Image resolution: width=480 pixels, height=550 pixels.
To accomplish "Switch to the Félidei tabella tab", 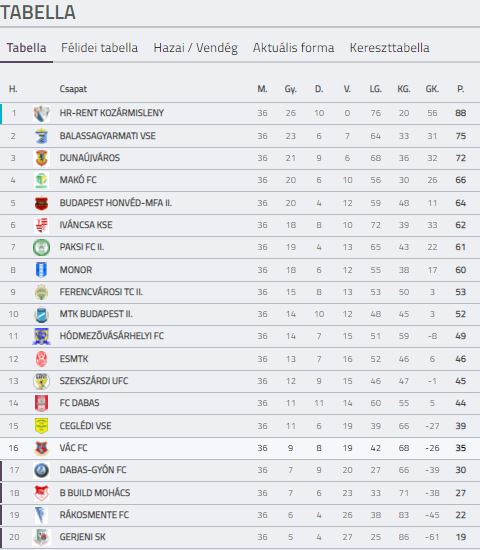I will pos(99,48).
